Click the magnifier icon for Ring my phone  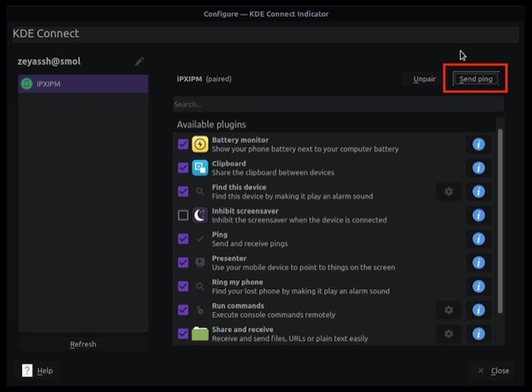200,286
